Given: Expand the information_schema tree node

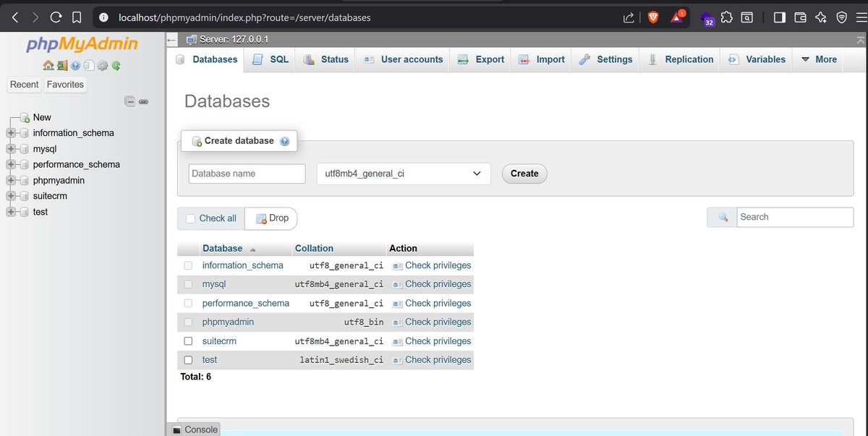Looking at the screenshot, I should coord(10,133).
